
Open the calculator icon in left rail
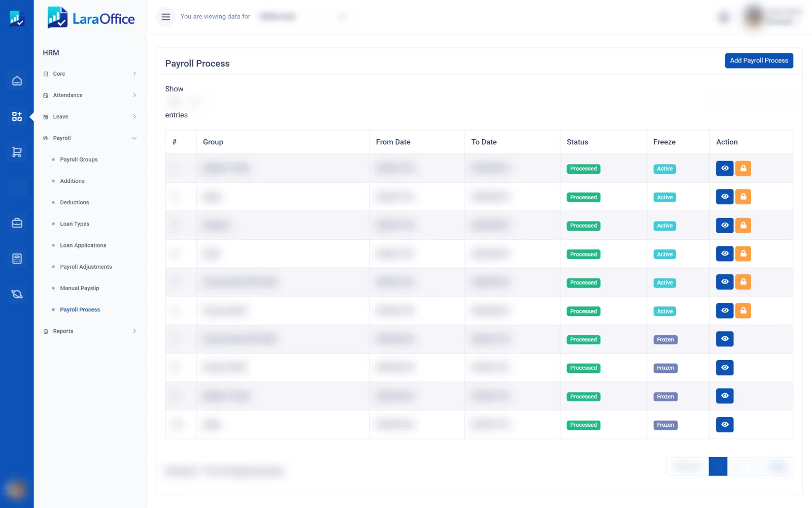[x=17, y=259]
